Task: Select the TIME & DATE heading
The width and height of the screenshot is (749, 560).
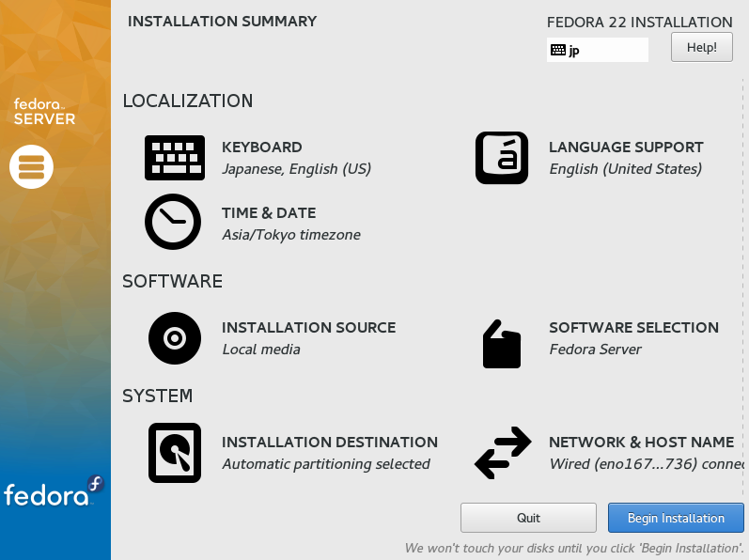Action: point(269,213)
